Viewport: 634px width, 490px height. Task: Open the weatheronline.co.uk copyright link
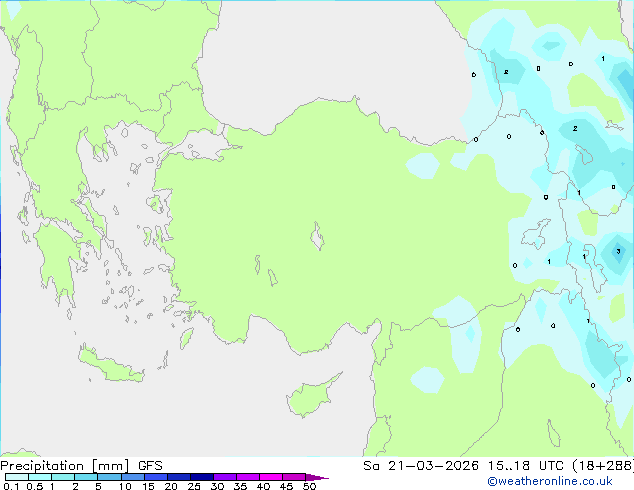coord(549,481)
